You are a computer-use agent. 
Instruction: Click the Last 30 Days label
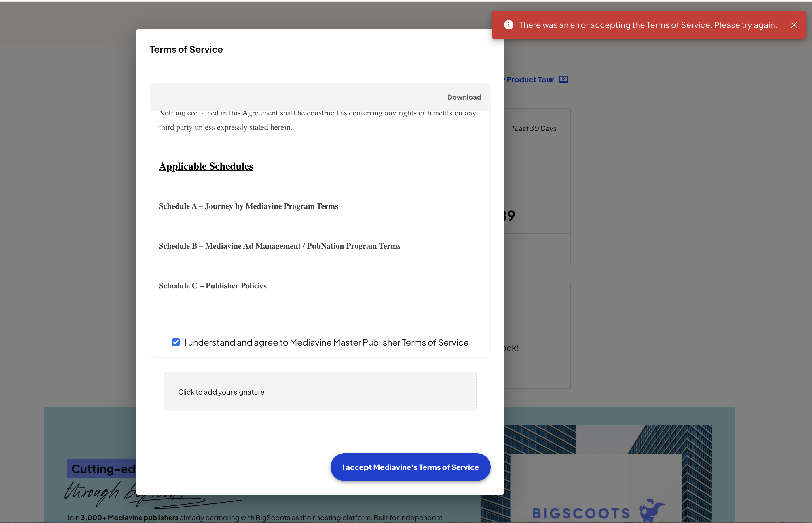[534, 129]
